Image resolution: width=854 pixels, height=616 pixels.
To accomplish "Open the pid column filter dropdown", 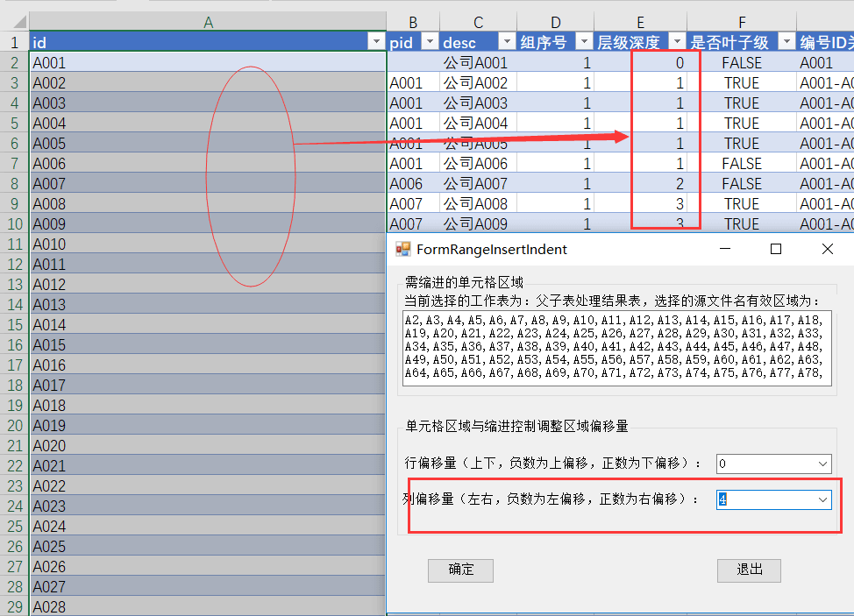I will click(430, 42).
